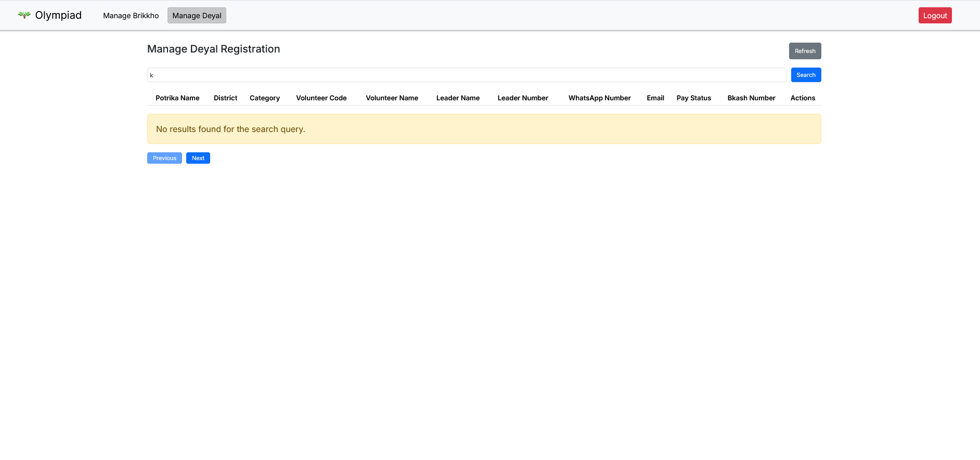This screenshot has width=980, height=460.
Task: Click the Actions column header
Action: click(x=803, y=98)
